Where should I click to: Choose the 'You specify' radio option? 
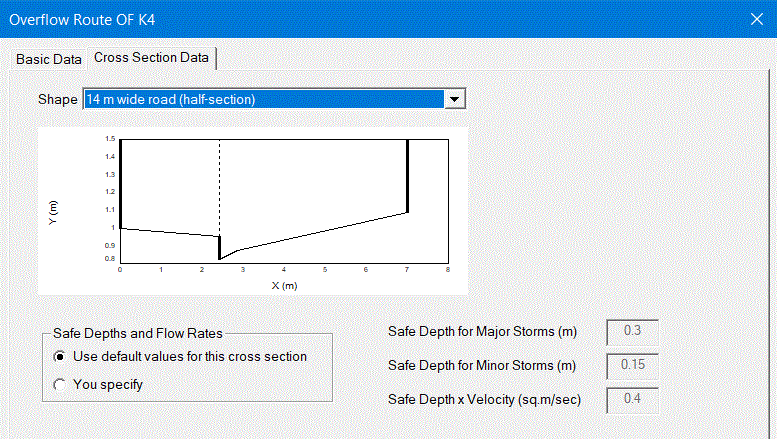(98, 384)
